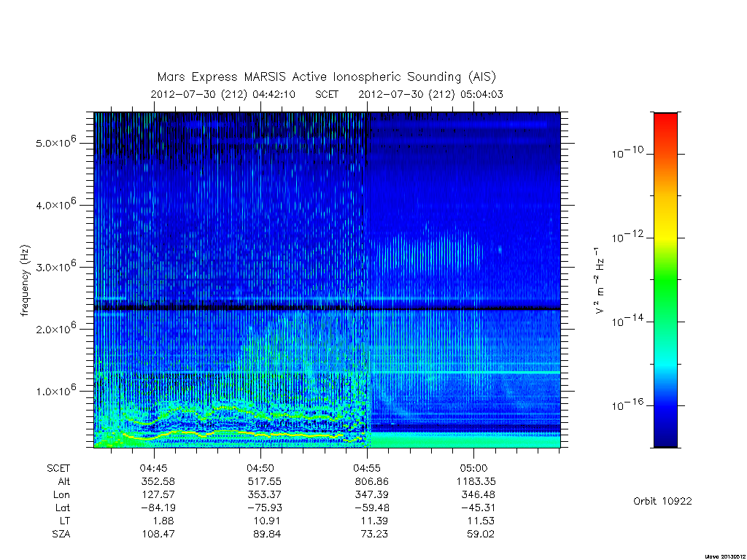747x560 pixels.
Task: Click the 1.0x10^6 frequency axis label
Action: point(56,390)
